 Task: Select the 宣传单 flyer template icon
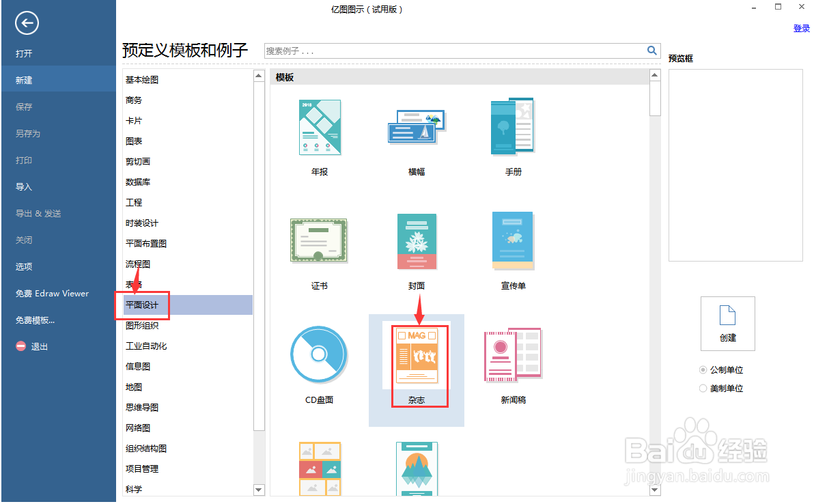point(513,240)
